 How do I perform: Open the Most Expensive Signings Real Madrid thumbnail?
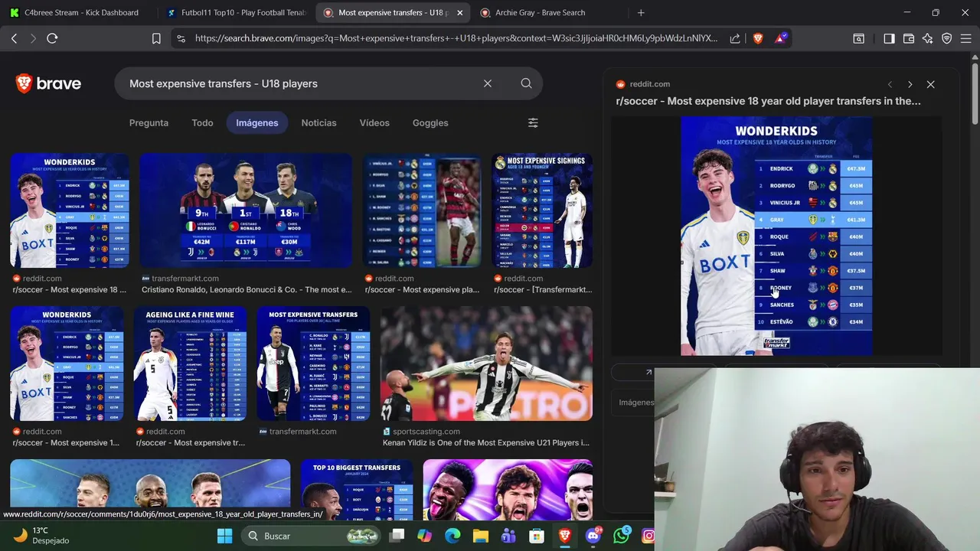pos(542,210)
